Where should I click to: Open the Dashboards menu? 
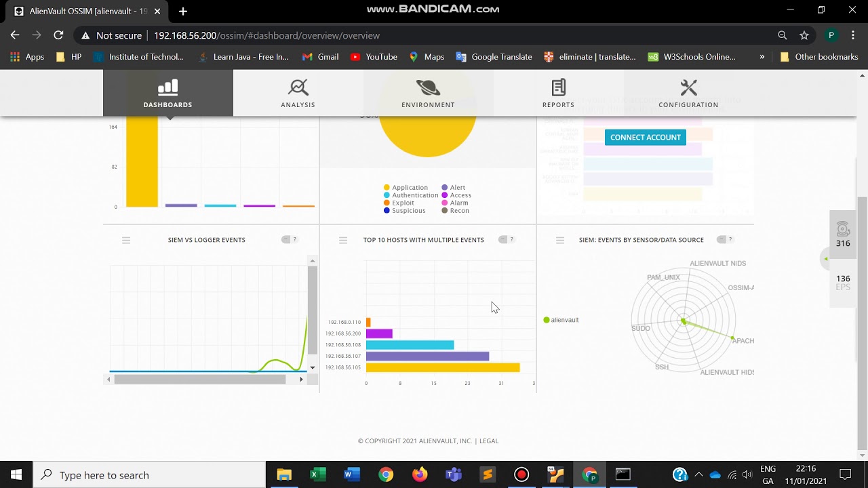167,94
